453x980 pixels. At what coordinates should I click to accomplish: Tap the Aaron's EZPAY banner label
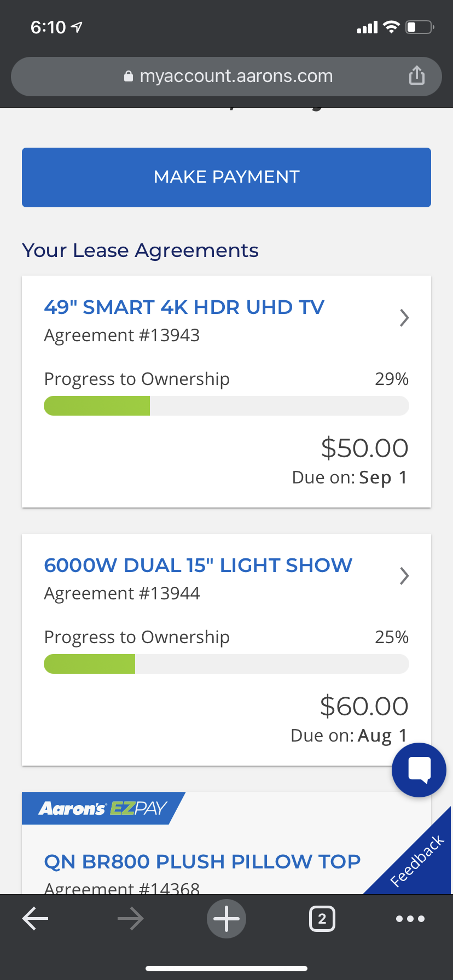tap(103, 808)
